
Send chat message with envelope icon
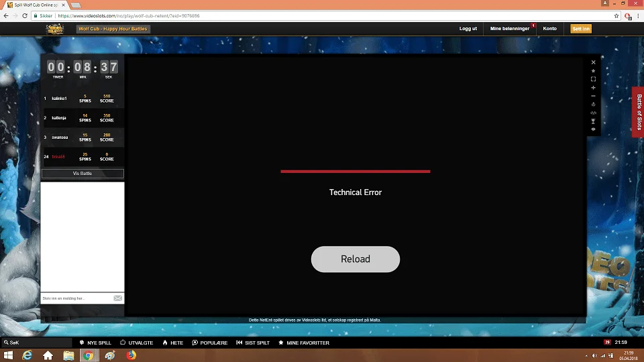(x=118, y=298)
